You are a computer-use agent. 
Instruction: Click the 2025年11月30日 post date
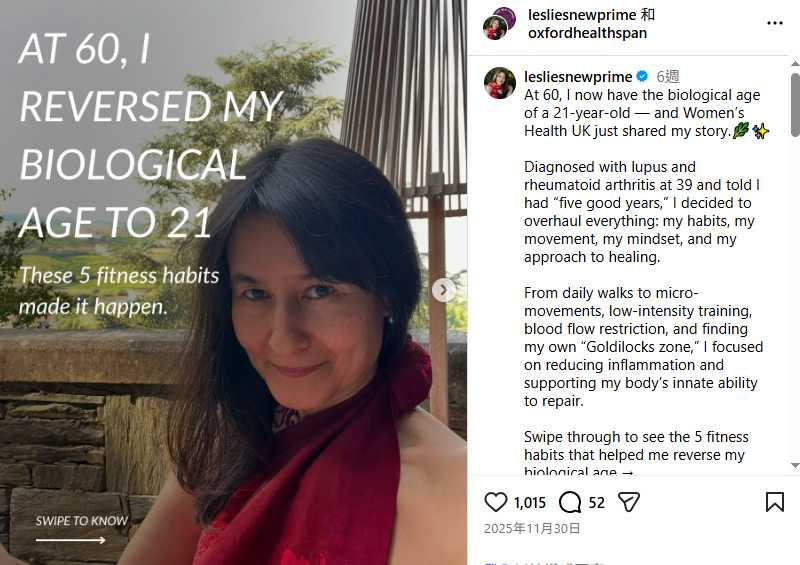click(x=532, y=529)
